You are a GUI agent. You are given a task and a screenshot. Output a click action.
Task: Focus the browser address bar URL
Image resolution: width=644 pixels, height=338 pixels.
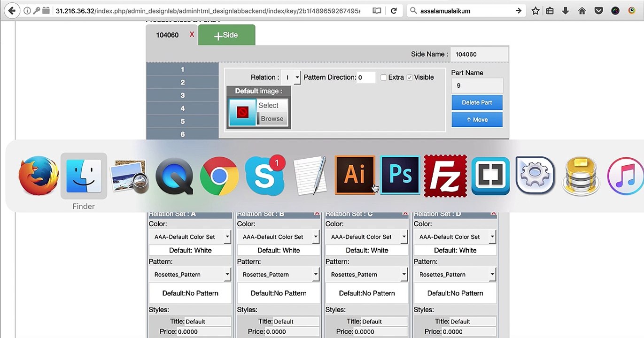point(208,11)
